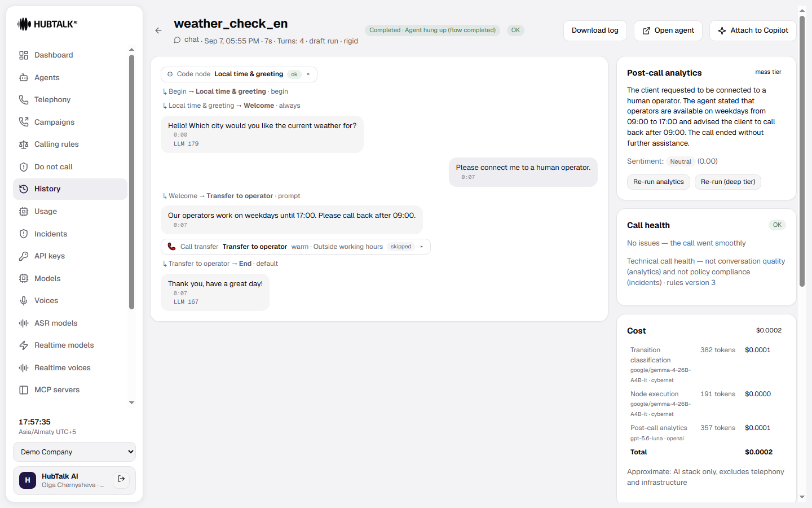The width and height of the screenshot is (812, 508).
Task: Click the OK badge in Call health
Action: (777, 225)
